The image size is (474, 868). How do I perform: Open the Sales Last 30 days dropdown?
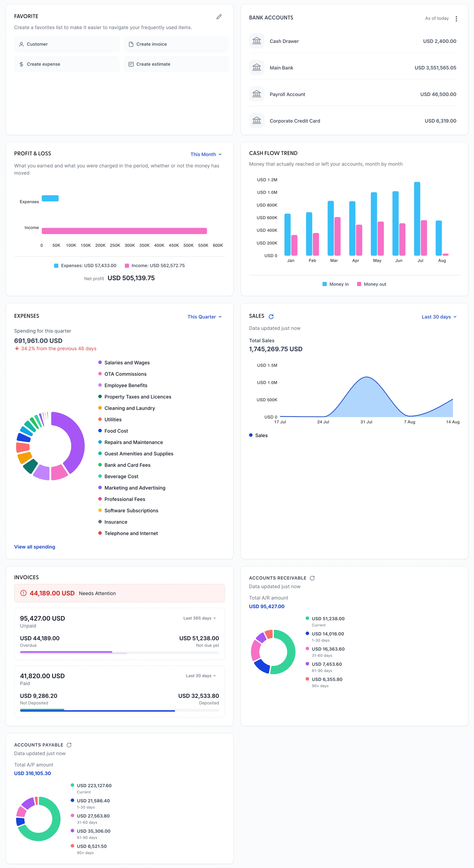point(439,317)
